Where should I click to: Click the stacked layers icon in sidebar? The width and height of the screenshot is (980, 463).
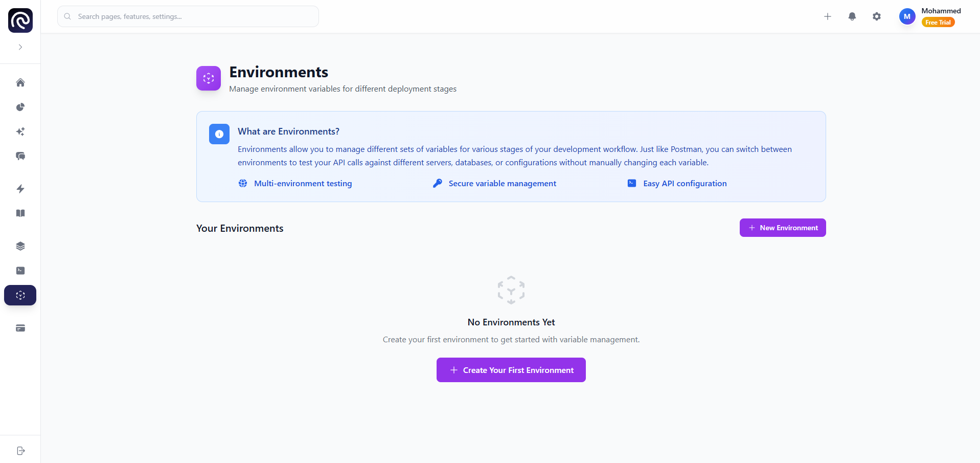coord(20,246)
